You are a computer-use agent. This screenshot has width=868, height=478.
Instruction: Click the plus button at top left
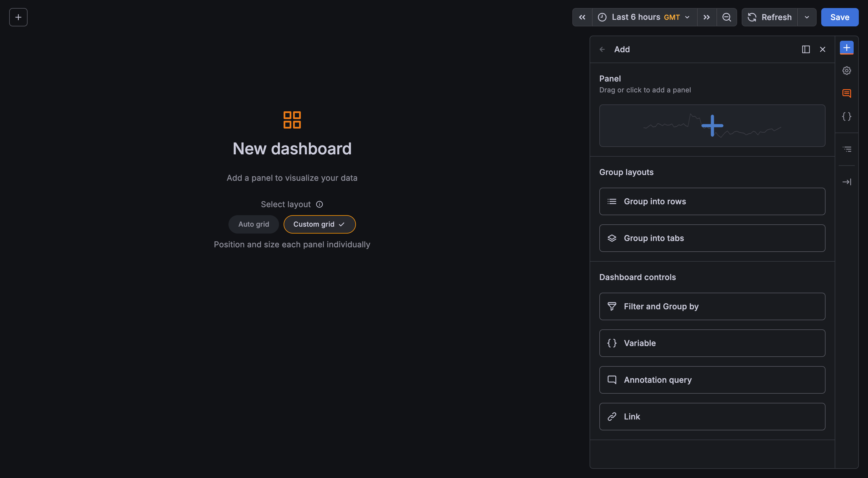pos(18,17)
